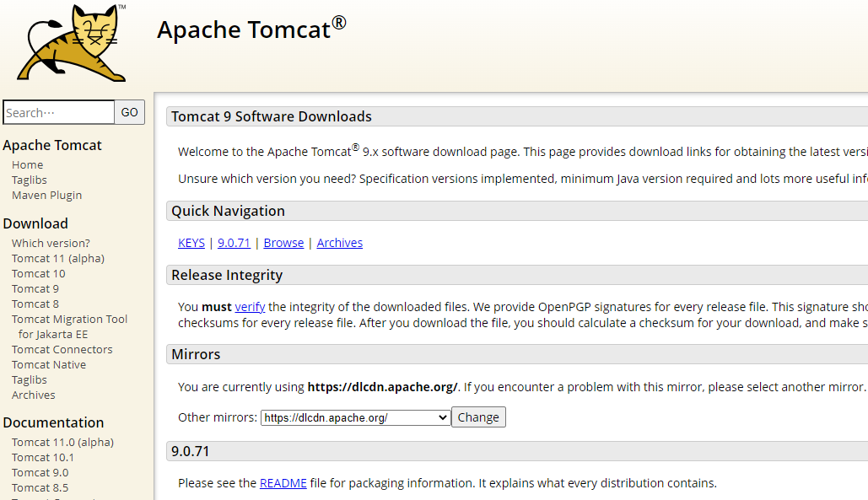
Task: Open Which version? under Download
Action: coord(51,243)
